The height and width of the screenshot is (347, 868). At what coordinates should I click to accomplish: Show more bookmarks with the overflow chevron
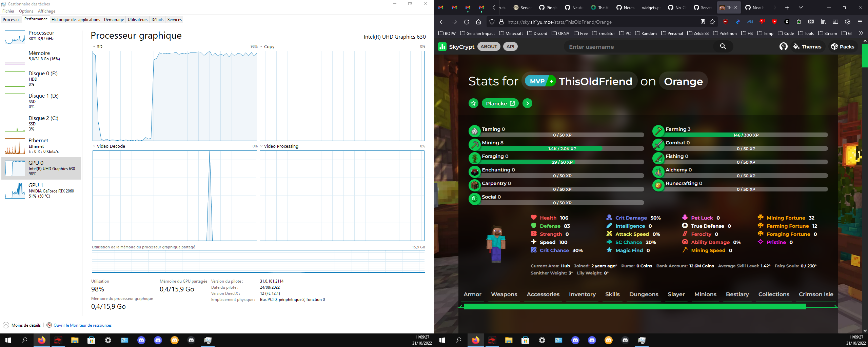coord(861,33)
